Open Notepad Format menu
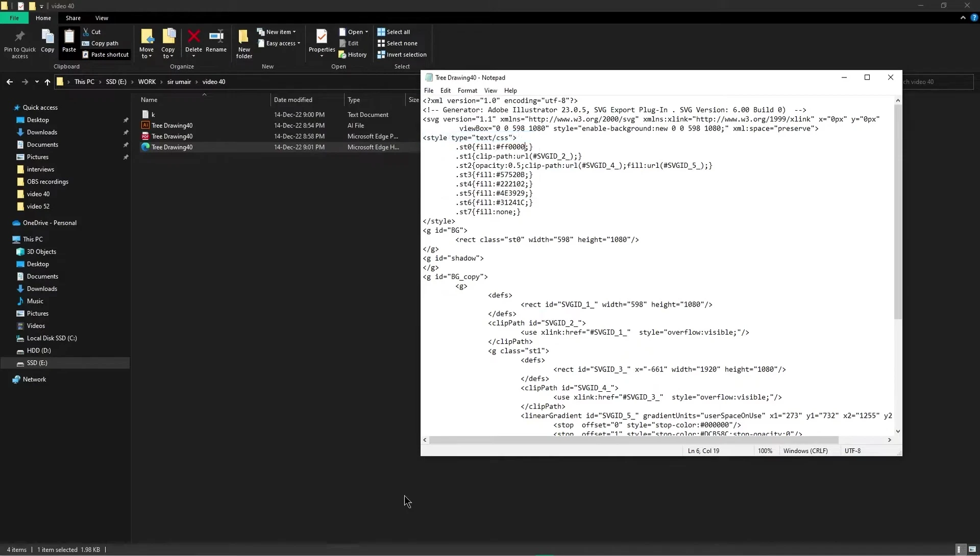Viewport: 980px width, 556px height. (x=468, y=90)
